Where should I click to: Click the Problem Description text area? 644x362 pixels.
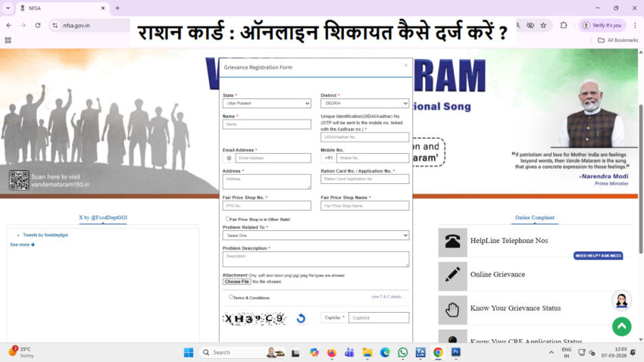[x=316, y=259]
